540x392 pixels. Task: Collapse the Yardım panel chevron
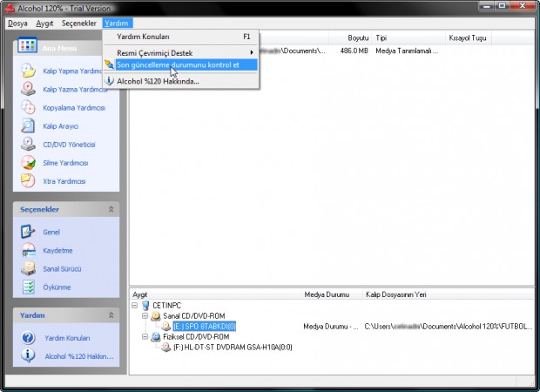point(111,315)
